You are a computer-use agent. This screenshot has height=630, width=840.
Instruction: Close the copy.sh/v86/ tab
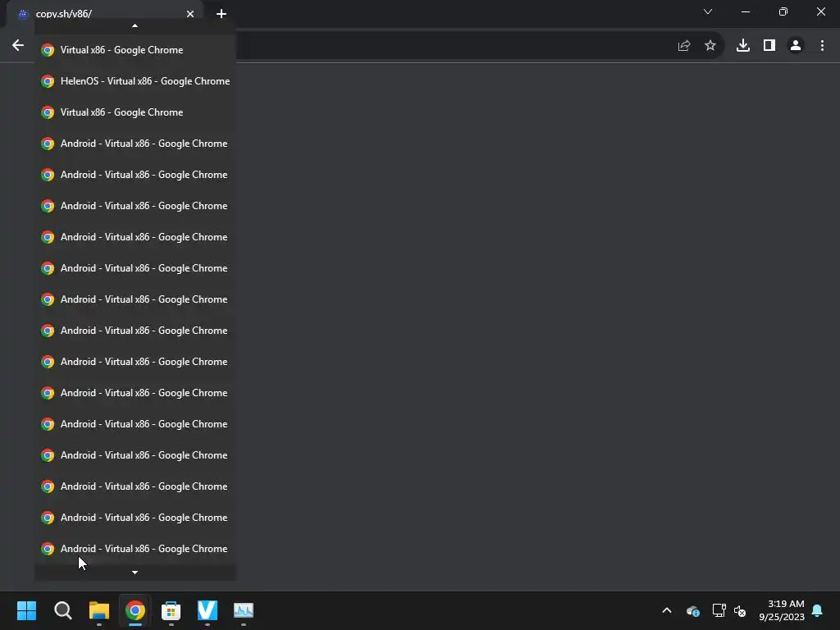coord(190,14)
